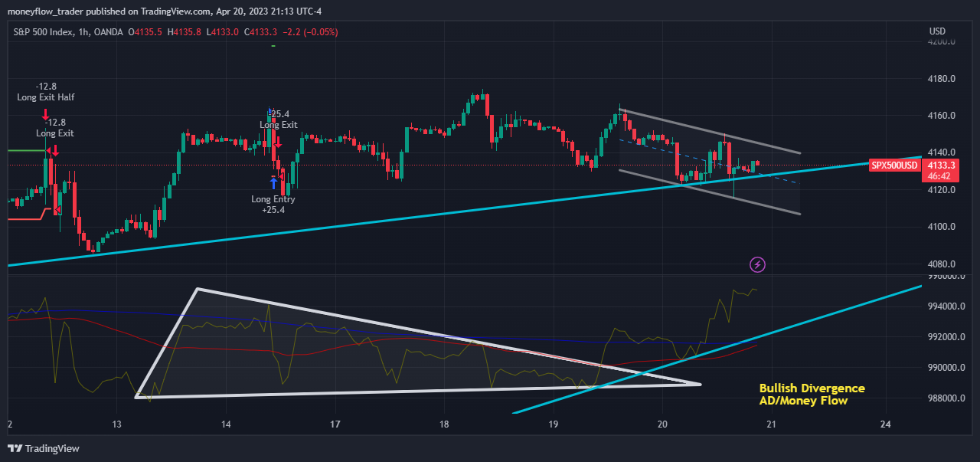Screen dimensions: 980x462
Task: Click the 46:42 bar countdown timer
Action: 939,176
